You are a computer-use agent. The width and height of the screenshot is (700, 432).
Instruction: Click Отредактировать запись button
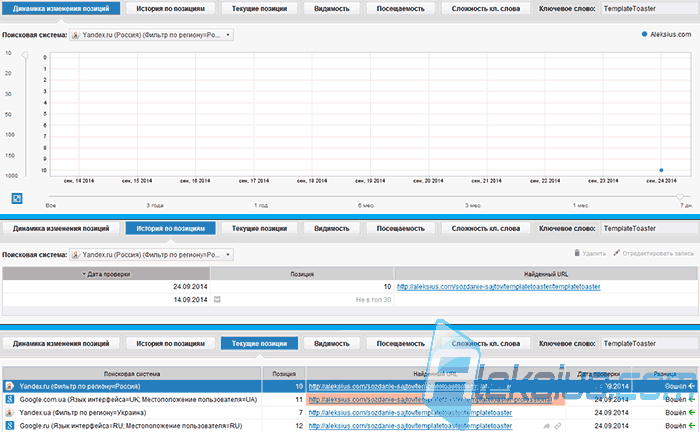(x=653, y=253)
